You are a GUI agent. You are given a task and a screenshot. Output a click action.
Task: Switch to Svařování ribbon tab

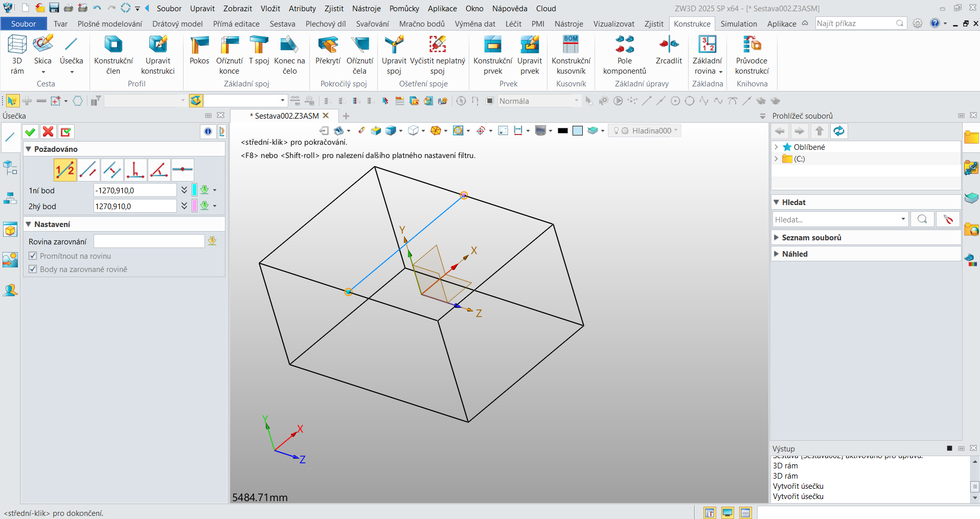pos(373,24)
